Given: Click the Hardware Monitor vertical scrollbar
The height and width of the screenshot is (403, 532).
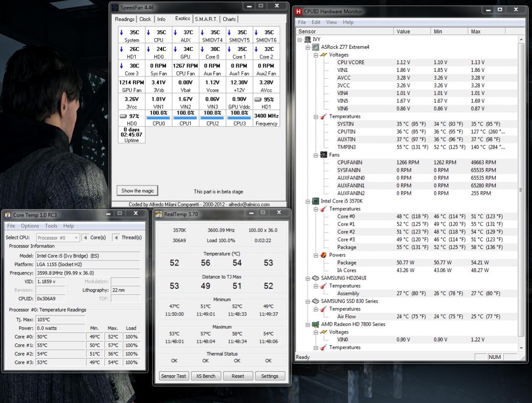Looking at the screenshot, I should pos(521,193).
